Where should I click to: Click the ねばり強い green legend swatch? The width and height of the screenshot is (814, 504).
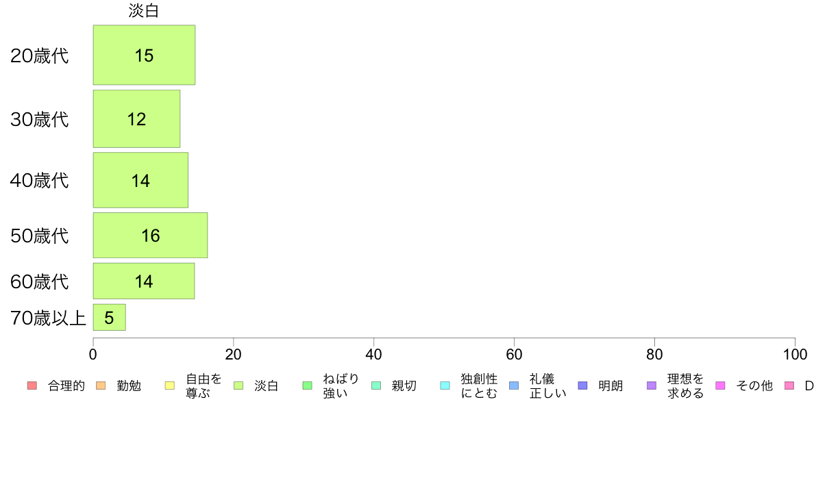(x=308, y=386)
